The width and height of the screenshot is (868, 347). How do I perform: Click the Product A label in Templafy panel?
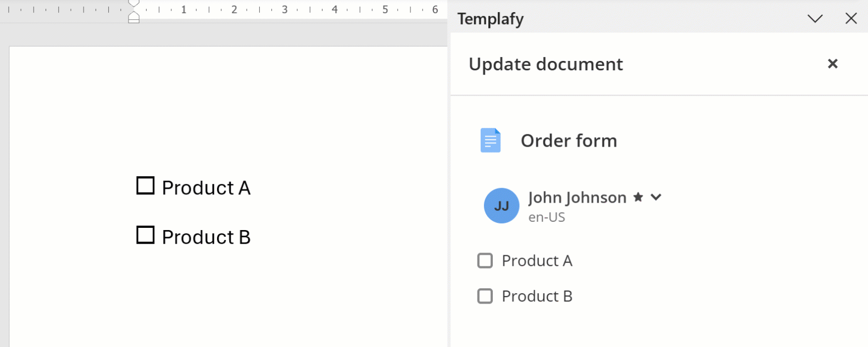[x=537, y=261]
